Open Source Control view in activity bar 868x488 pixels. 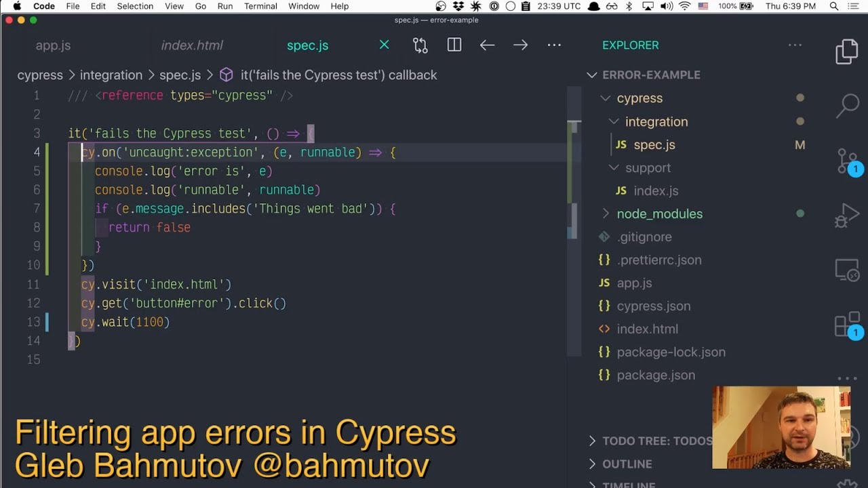click(x=848, y=161)
